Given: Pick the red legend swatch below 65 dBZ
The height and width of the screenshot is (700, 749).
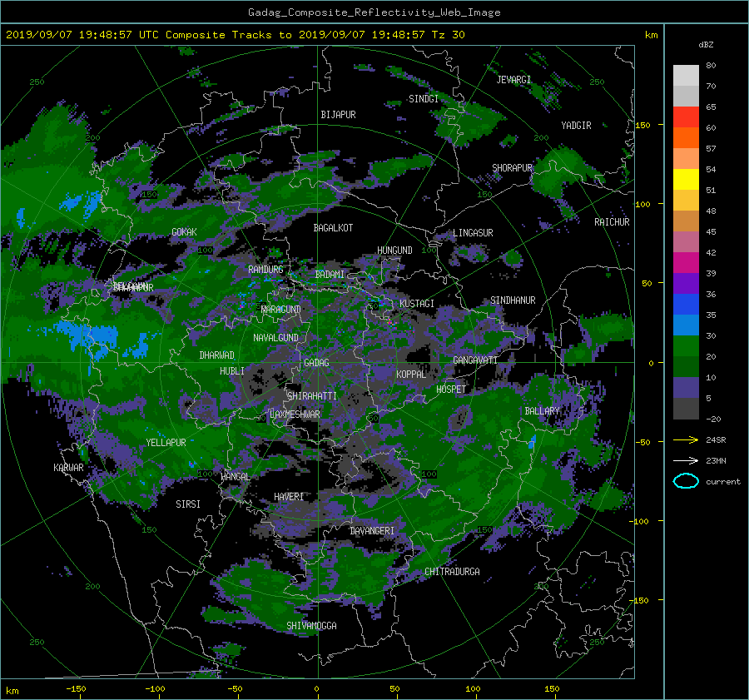Looking at the screenshot, I should tap(686, 117).
